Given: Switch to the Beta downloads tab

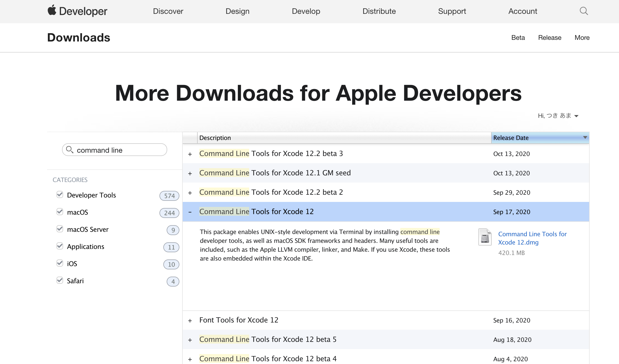Looking at the screenshot, I should (x=518, y=38).
